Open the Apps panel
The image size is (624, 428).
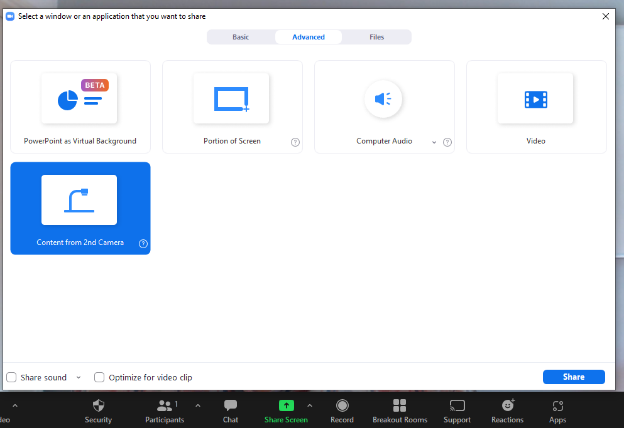pos(558,411)
